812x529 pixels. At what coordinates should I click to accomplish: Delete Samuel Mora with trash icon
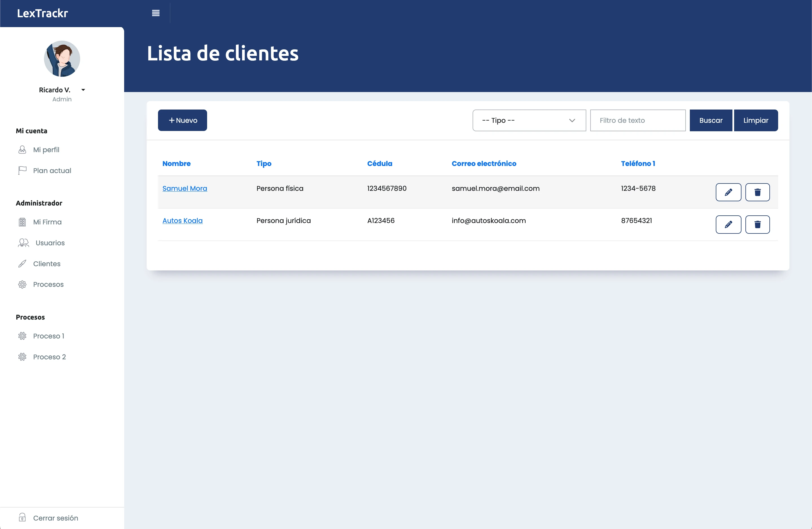(757, 192)
